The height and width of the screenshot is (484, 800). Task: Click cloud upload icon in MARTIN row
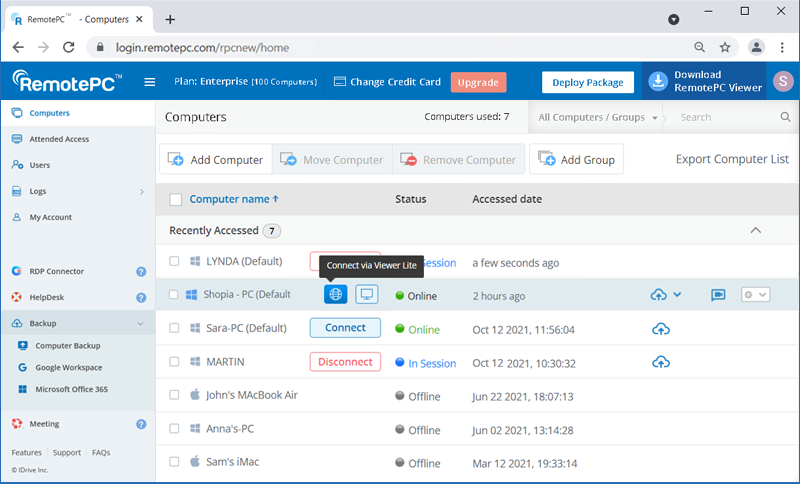click(660, 362)
